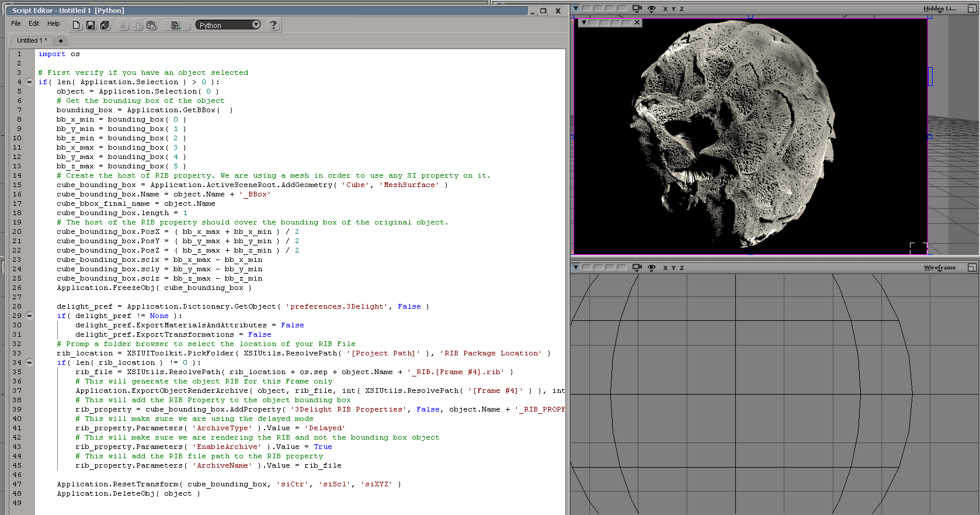Click the Paste clipboard icon

(151, 25)
